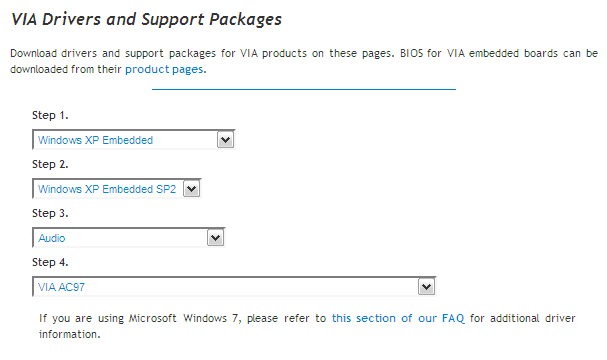Open this section of our FAQ link
Screen dimensions: 607x360
pyautogui.click(x=398, y=318)
